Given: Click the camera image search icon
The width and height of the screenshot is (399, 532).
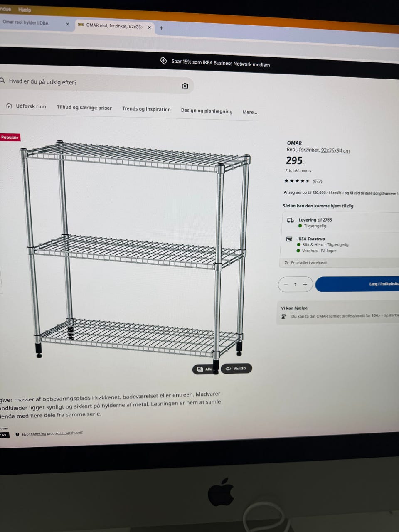Looking at the screenshot, I should tap(185, 86).
